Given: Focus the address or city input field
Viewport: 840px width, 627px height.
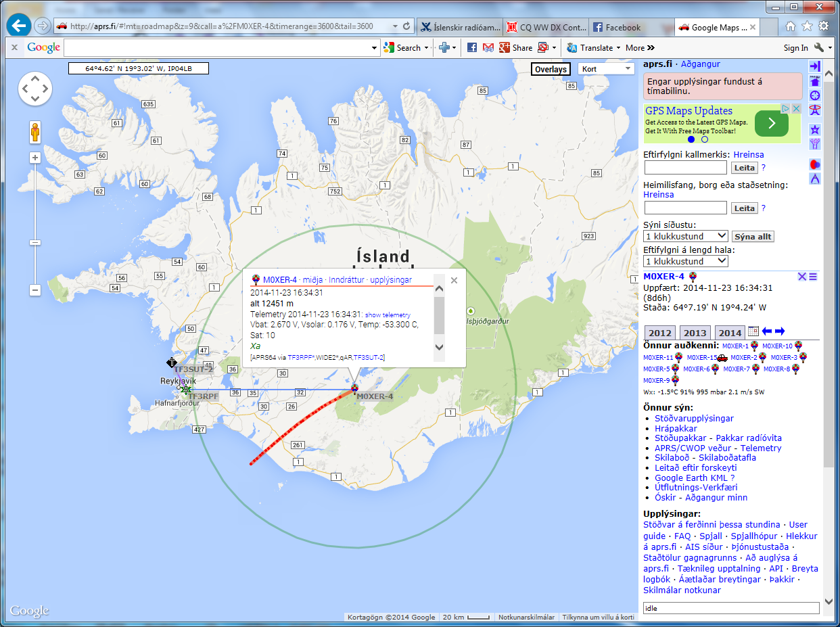Looking at the screenshot, I should 686,208.
